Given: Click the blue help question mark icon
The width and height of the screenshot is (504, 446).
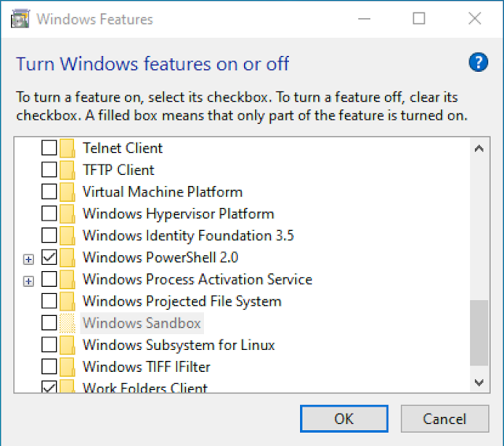Looking at the screenshot, I should 478,63.
